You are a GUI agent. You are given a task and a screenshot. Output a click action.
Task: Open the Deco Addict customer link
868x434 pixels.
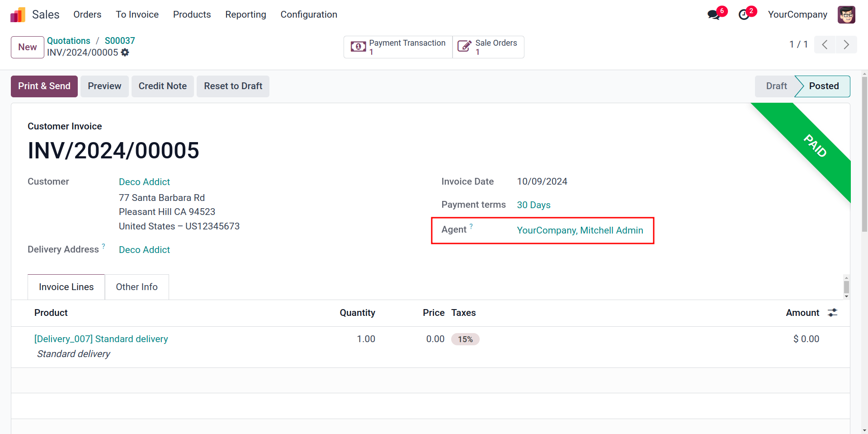144,182
